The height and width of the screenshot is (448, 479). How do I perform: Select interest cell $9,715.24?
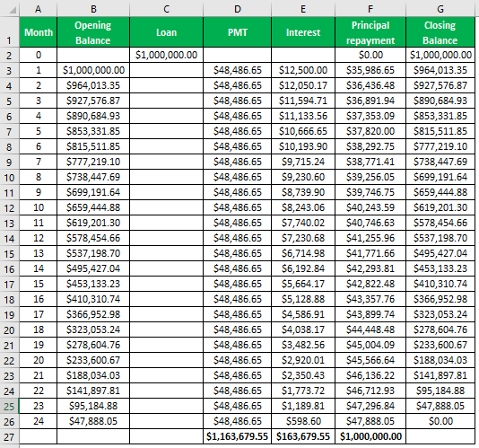pyautogui.click(x=303, y=162)
